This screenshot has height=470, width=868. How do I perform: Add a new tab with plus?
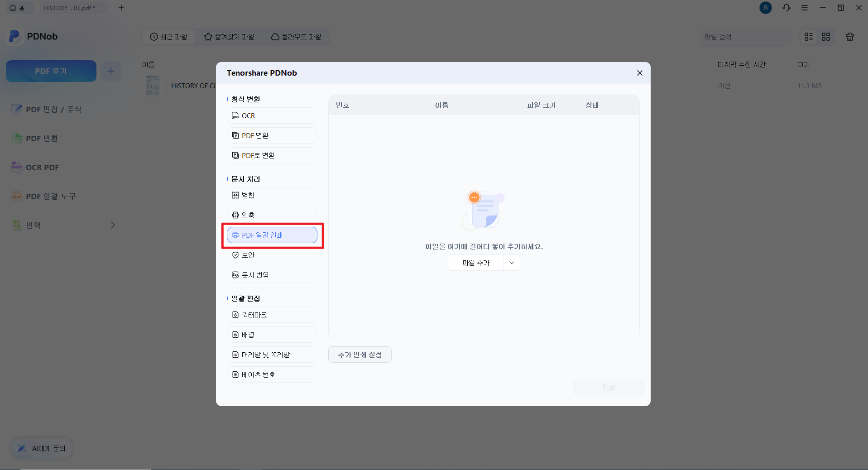click(121, 8)
